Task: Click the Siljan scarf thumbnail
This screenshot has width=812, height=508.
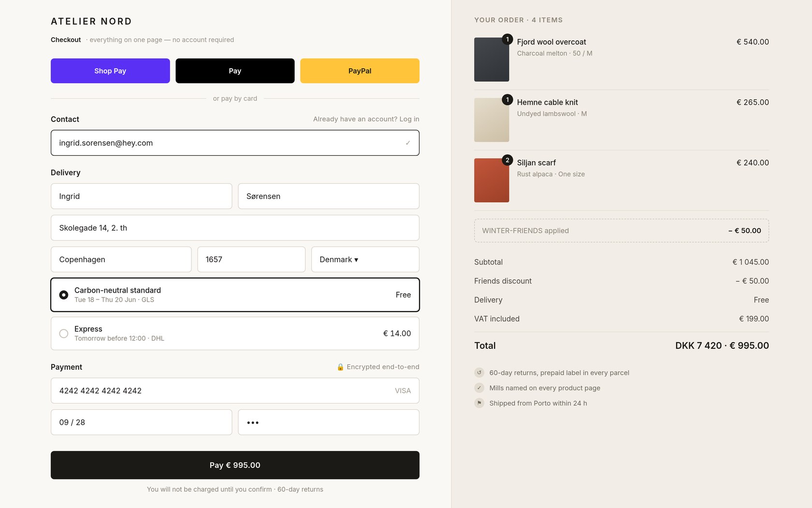Action: pos(492,180)
